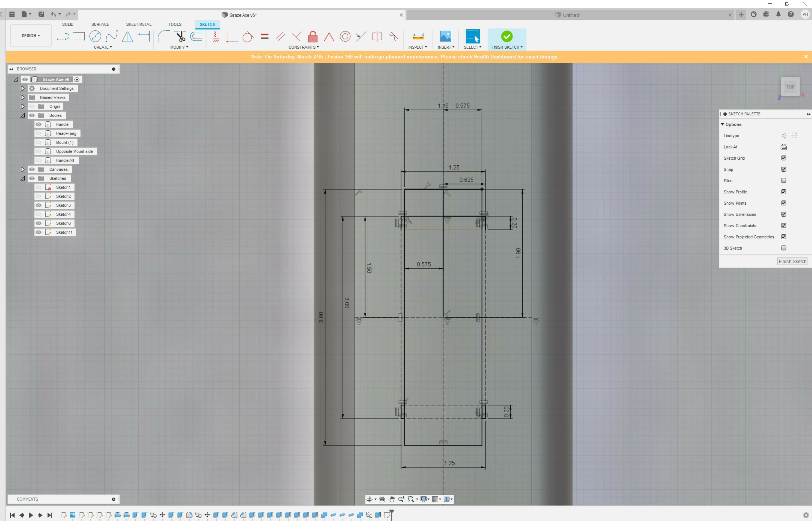This screenshot has height=521, width=812.
Task: Select the Rectangle sketch tool
Action: click(x=79, y=36)
